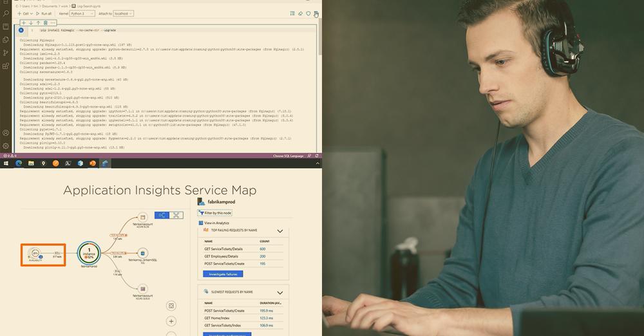The image size is (644, 336).
Task: Select the fabrikamprod instance node
Action: click(89, 254)
